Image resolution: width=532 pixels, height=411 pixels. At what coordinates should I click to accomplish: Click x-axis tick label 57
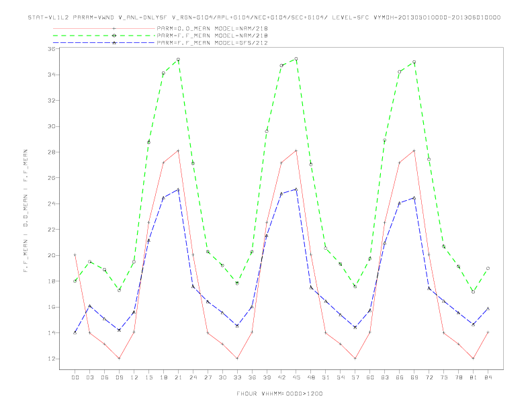355,377
